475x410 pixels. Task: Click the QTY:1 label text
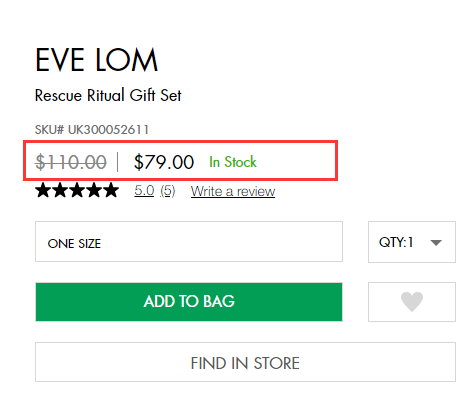pyautogui.click(x=396, y=242)
